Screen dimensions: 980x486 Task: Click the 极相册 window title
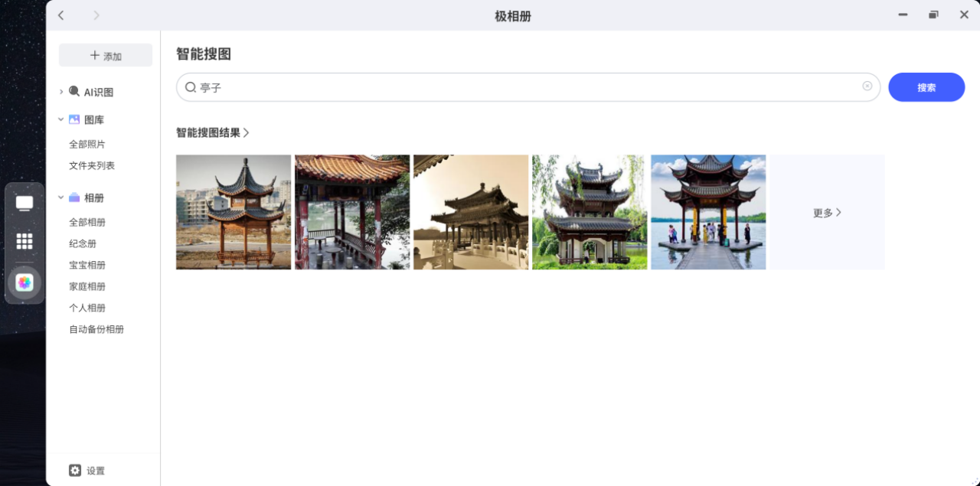(513, 15)
